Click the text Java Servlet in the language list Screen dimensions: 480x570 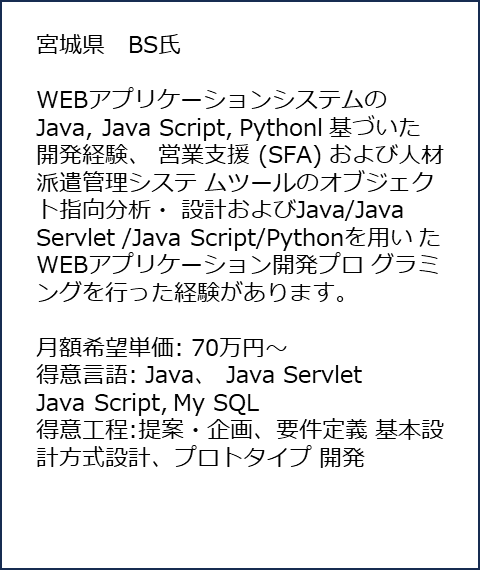[x=293, y=375]
